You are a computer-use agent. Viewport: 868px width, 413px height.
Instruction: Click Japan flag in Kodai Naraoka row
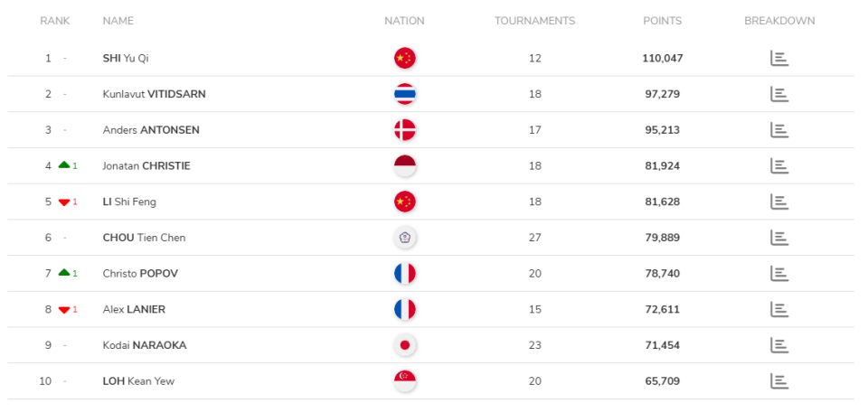click(x=404, y=345)
